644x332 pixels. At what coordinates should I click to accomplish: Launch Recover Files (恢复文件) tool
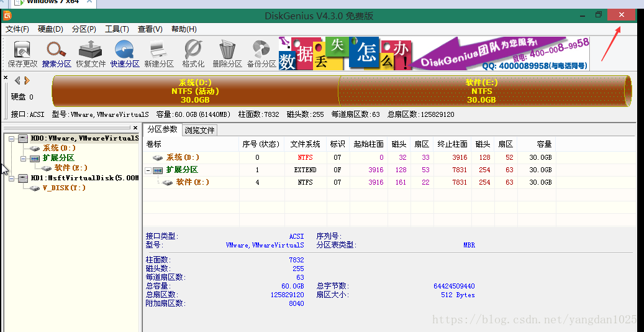91,54
